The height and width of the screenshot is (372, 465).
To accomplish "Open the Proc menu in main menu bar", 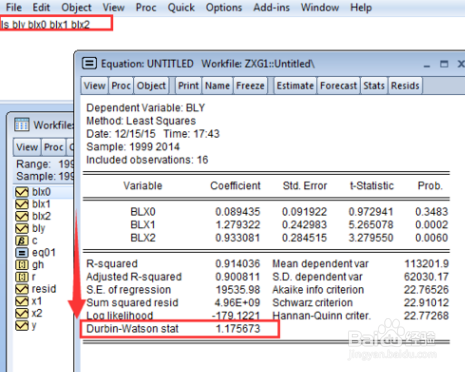I will click(146, 7).
